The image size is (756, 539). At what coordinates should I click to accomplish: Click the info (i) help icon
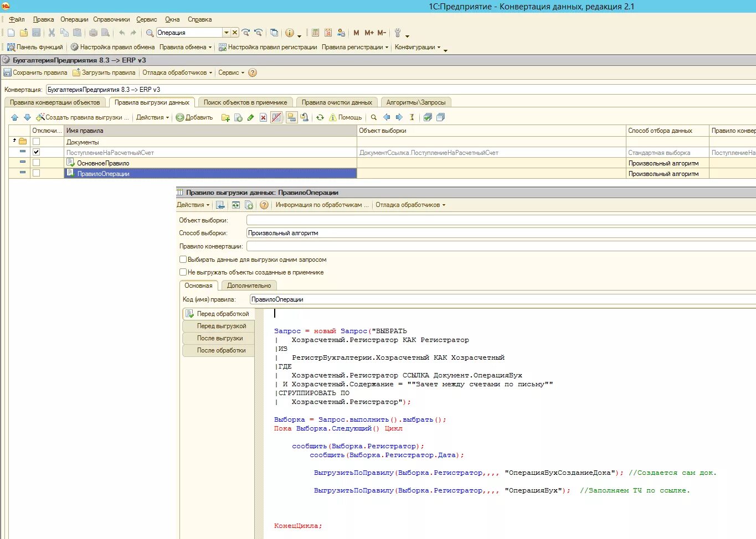[x=289, y=33]
